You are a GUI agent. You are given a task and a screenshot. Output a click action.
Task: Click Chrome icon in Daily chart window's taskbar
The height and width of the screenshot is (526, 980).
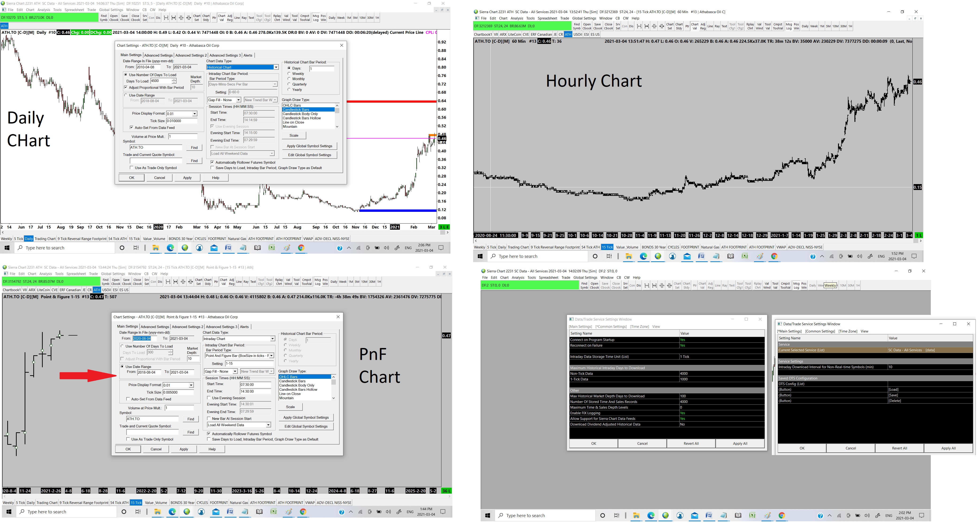click(x=301, y=248)
